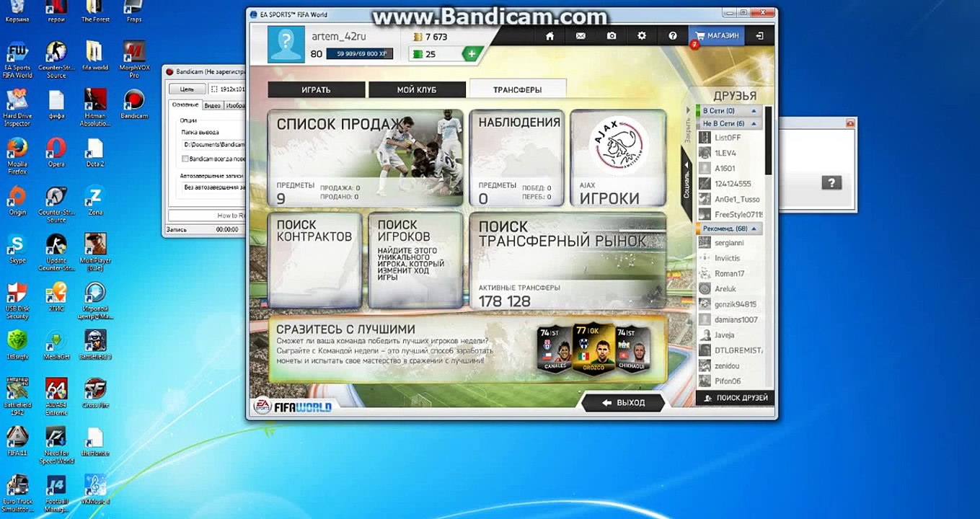Open the НАБЛЮДЕНИЯ watch list tile
This screenshot has height=519, width=980.
pyautogui.click(x=517, y=159)
